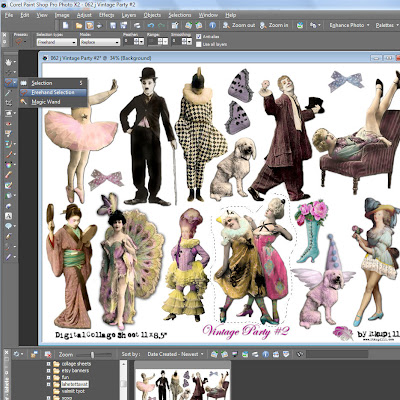Open the Help menu

tap(230, 15)
